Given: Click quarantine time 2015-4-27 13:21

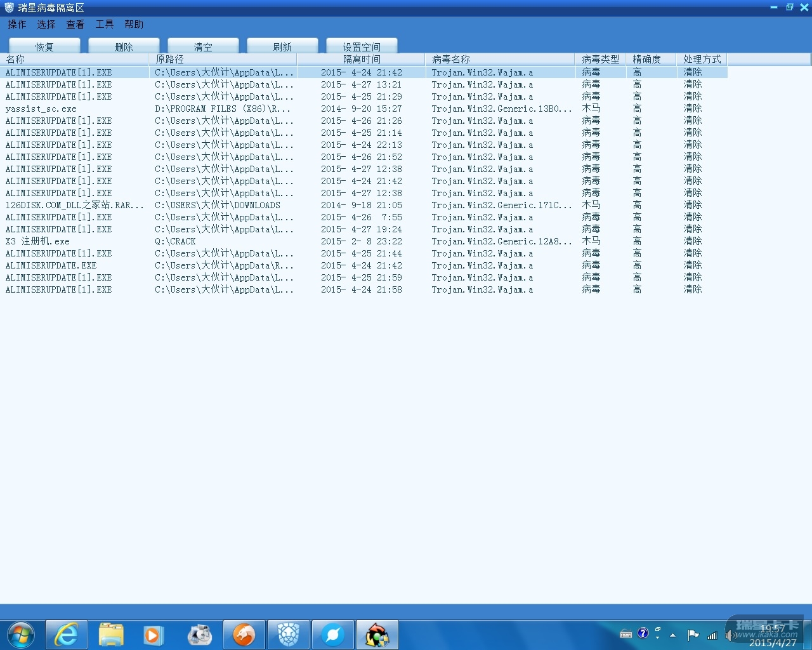Looking at the screenshot, I should [x=362, y=84].
